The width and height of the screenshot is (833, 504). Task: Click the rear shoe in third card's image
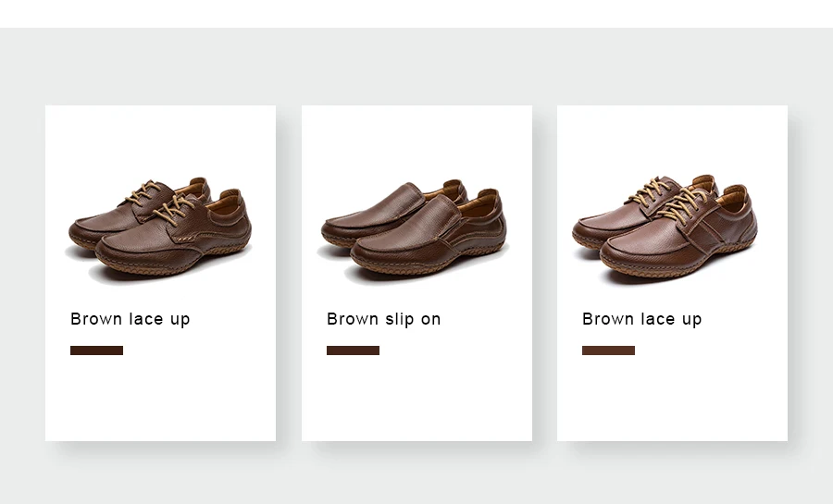(x=627, y=212)
